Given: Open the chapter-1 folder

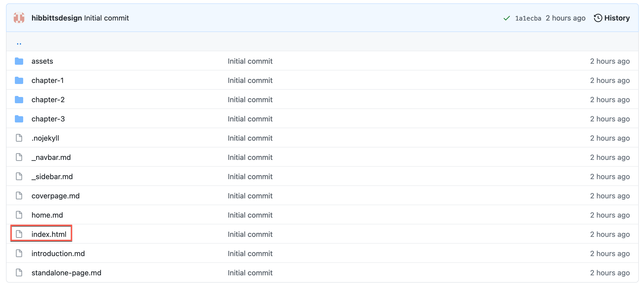Looking at the screenshot, I should [x=48, y=80].
